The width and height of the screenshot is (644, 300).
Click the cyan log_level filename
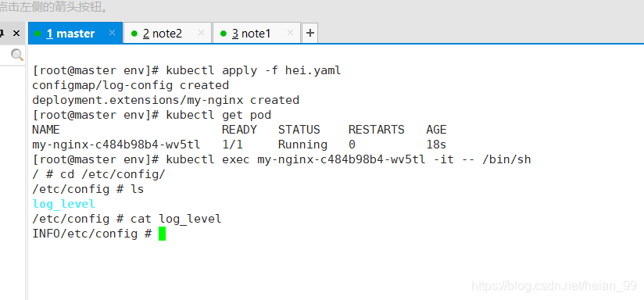pyautogui.click(x=63, y=204)
